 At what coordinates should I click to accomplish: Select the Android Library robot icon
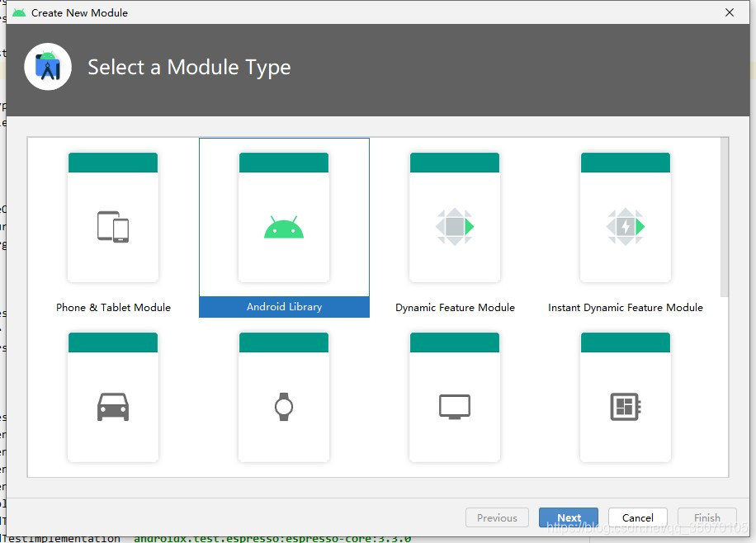tap(284, 227)
